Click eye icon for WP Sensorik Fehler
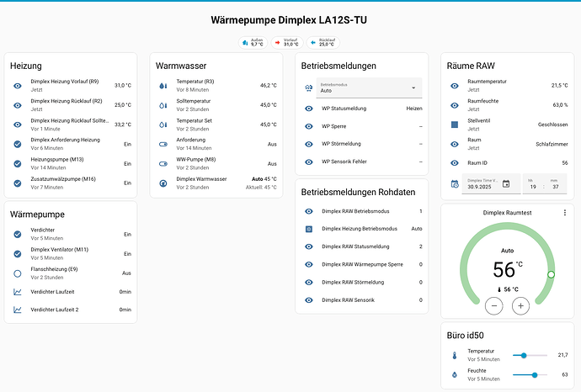Screen dimensions: 581x392 point(309,162)
